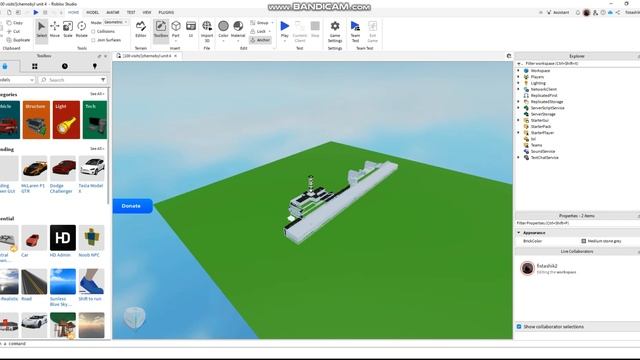This screenshot has width=640, height=360.
Task: Open the Toolbox recent clock tab
Action: coord(65,66)
